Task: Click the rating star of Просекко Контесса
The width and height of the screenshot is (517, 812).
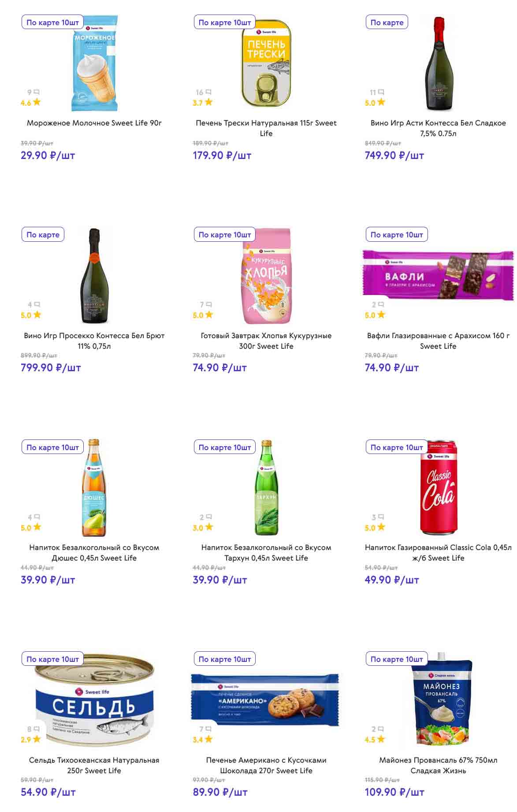Action: (x=37, y=315)
